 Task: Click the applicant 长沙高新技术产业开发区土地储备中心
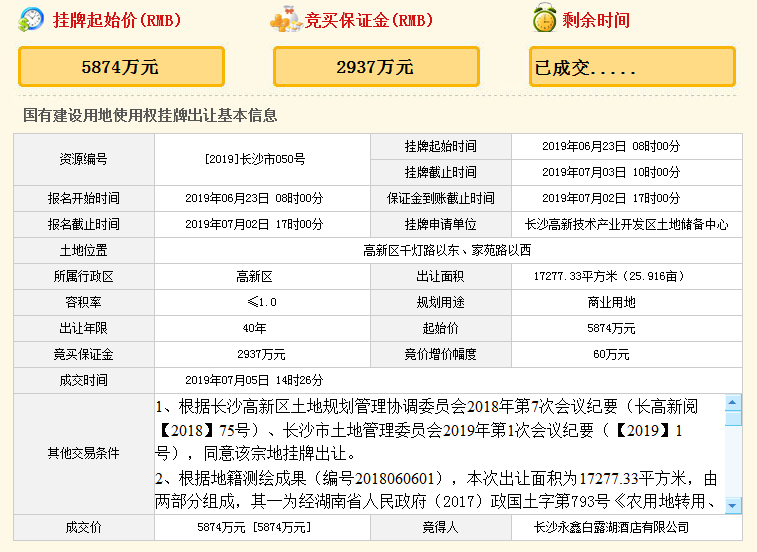click(626, 224)
